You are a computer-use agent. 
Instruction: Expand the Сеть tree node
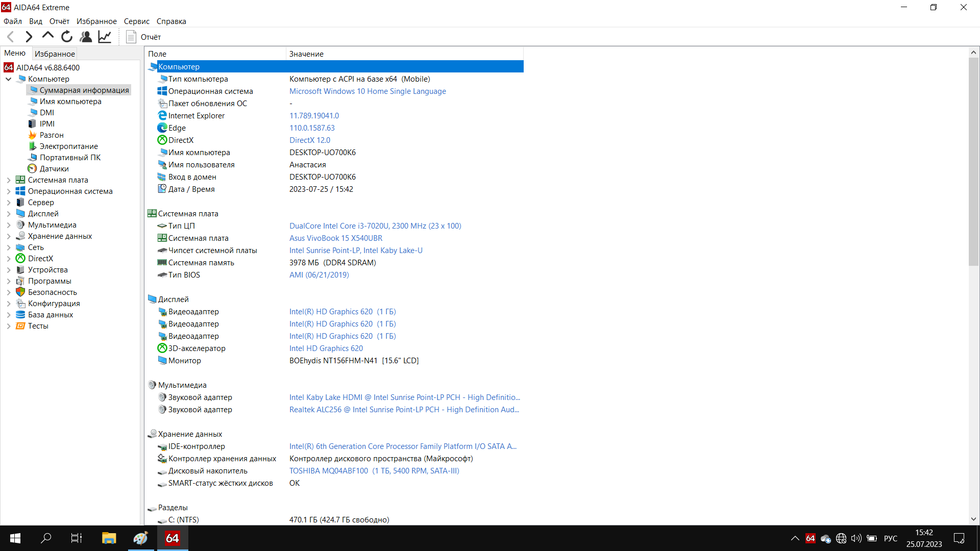coord(9,247)
